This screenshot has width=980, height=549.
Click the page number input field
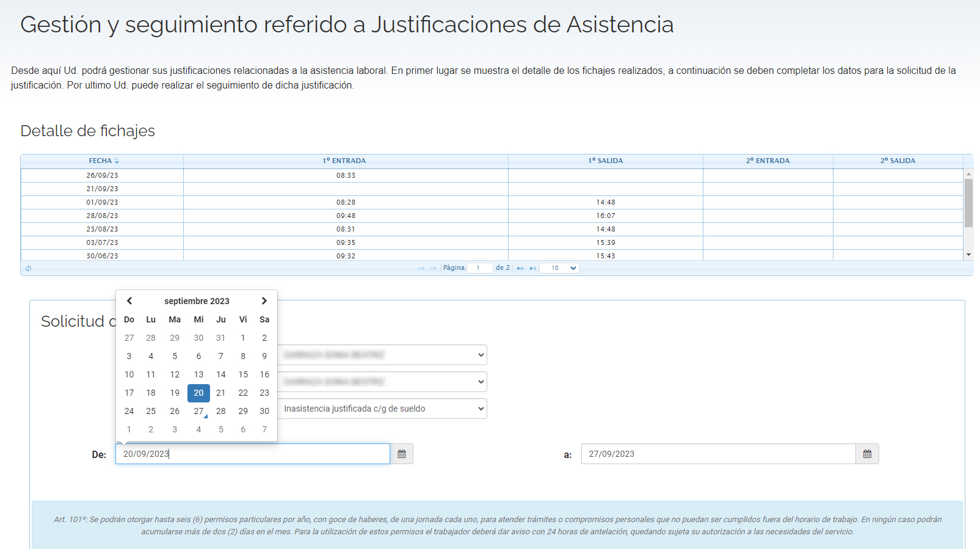tap(479, 268)
